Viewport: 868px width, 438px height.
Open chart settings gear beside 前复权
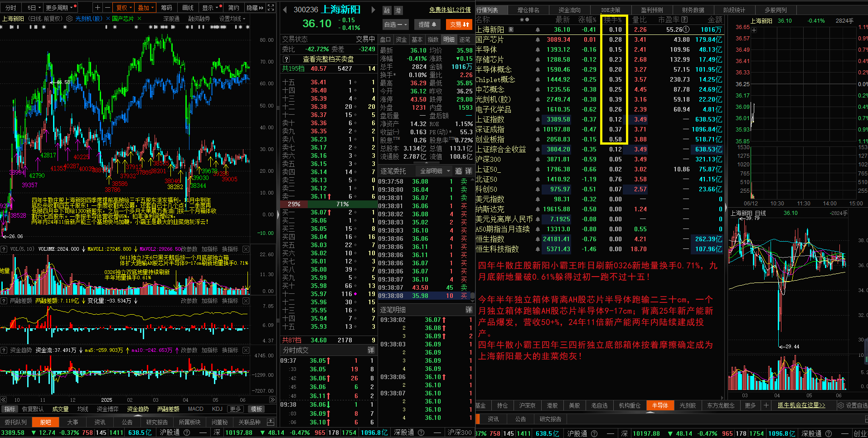click(69, 19)
